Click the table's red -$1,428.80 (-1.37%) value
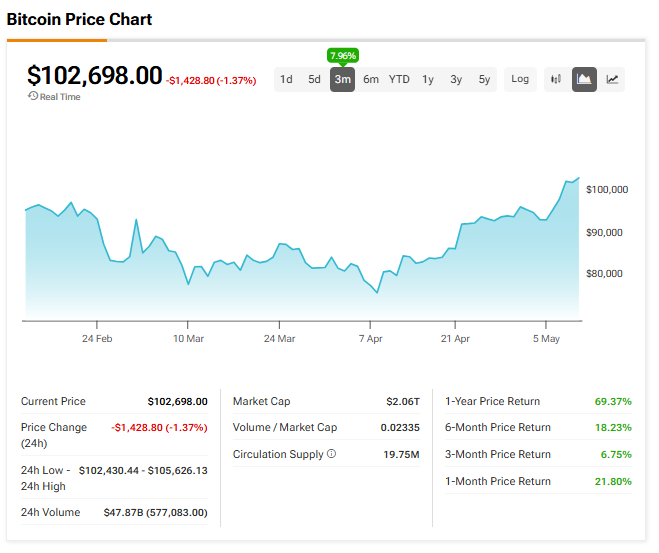Image resolution: width=659 pixels, height=553 pixels. tap(159, 428)
